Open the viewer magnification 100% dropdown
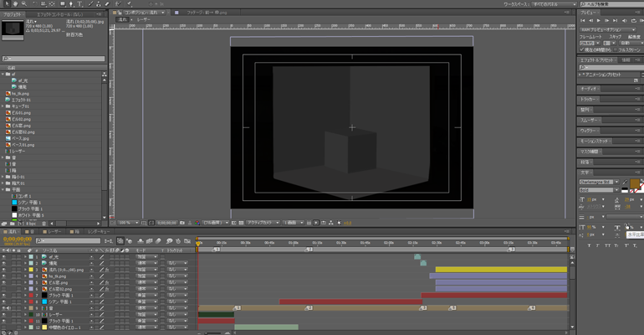 click(x=127, y=223)
